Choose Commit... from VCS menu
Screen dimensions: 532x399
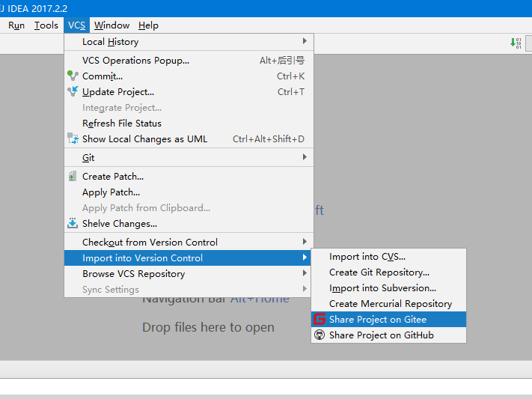pyautogui.click(x=189, y=76)
